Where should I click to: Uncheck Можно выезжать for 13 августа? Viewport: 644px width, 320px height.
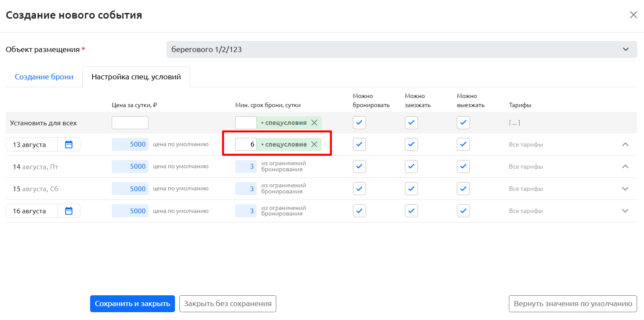463,144
